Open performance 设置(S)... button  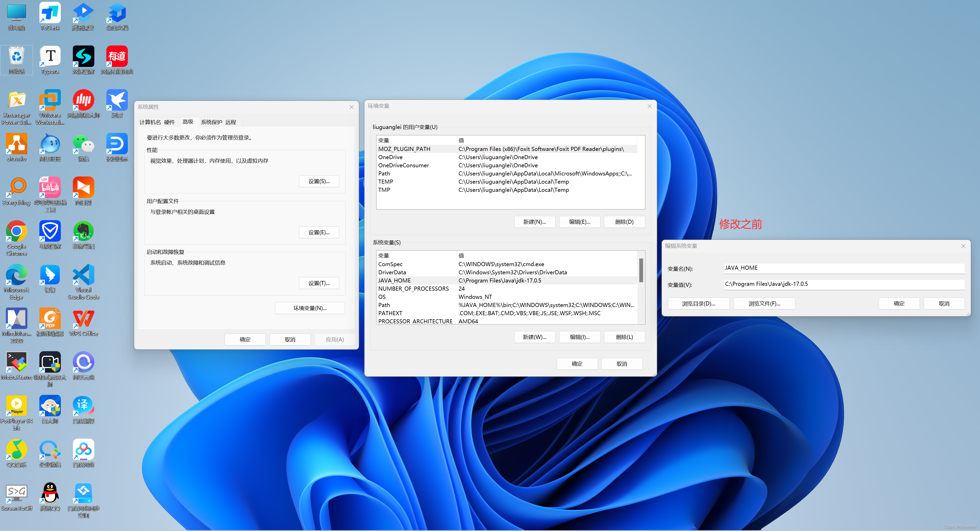pyautogui.click(x=319, y=181)
